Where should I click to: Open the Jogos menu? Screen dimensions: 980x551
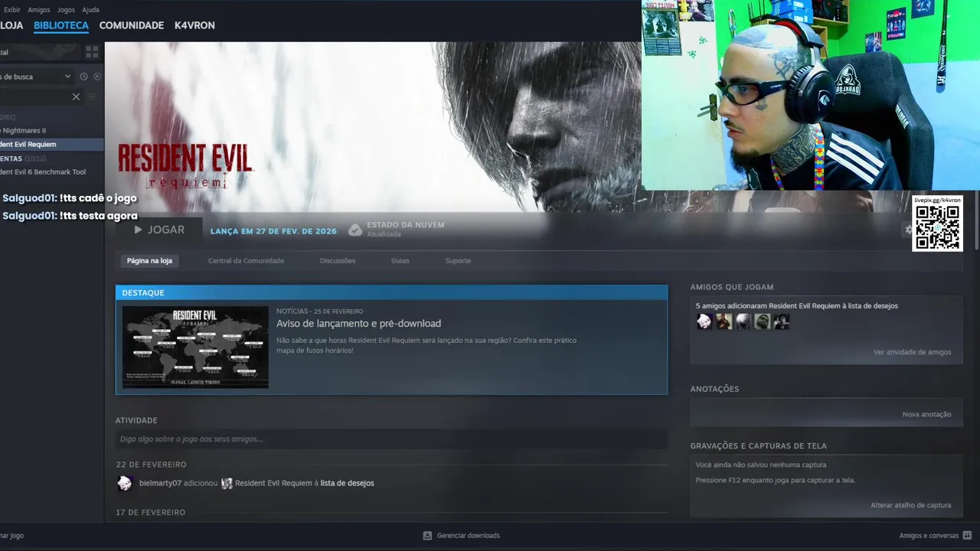click(x=67, y=10)
